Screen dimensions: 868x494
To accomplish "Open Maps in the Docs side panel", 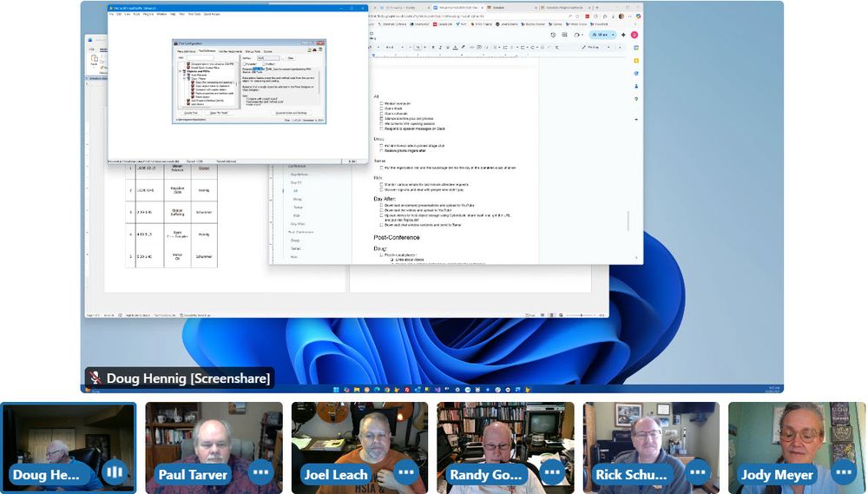I will [636, 99].
